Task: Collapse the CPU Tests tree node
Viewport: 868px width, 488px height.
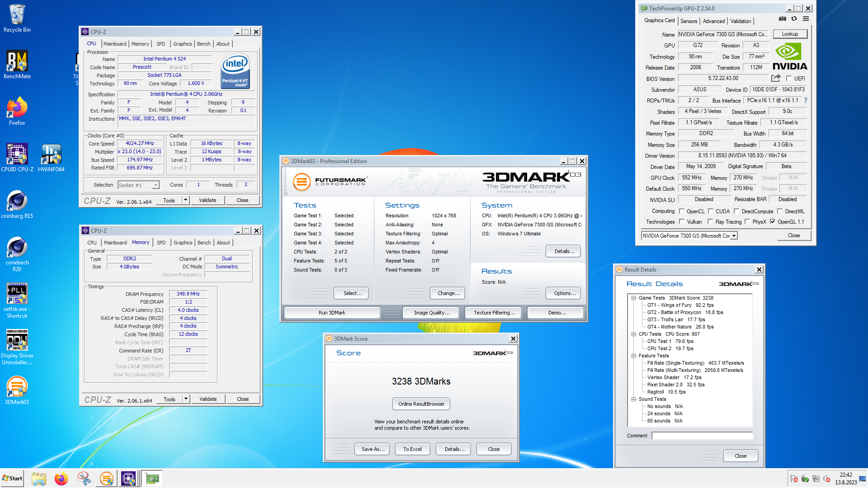Action: point(634,334)
